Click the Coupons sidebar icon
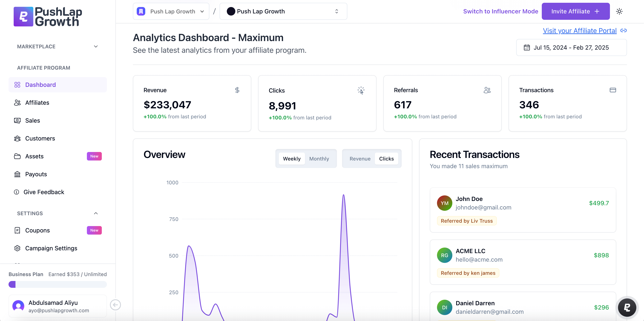This screenshot has height=321, width=644. (x=17, y=230)
